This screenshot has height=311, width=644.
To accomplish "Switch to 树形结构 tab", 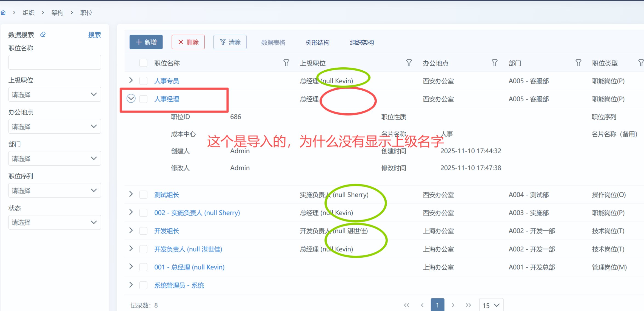I will [317, 42].
